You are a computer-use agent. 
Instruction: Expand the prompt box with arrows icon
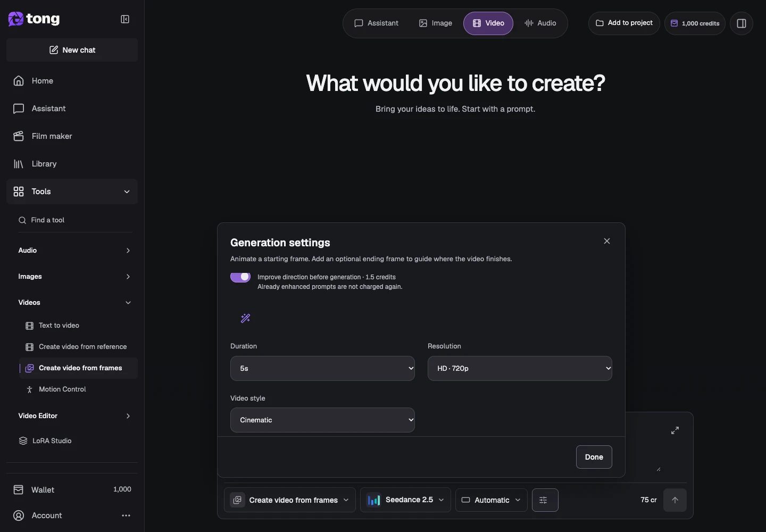[x=675, y=430]
